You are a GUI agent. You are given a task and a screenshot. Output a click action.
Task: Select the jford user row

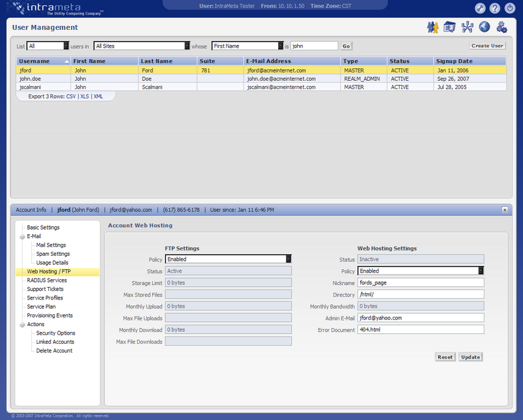261,70
